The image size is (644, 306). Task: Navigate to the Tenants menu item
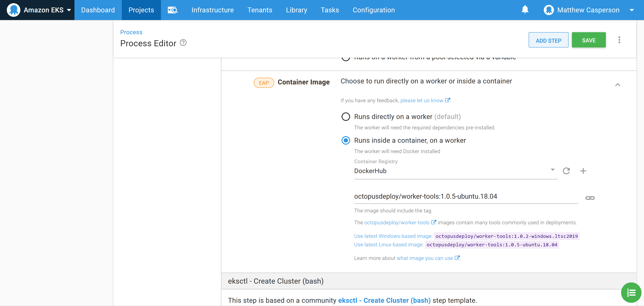[x=260, y=10]
